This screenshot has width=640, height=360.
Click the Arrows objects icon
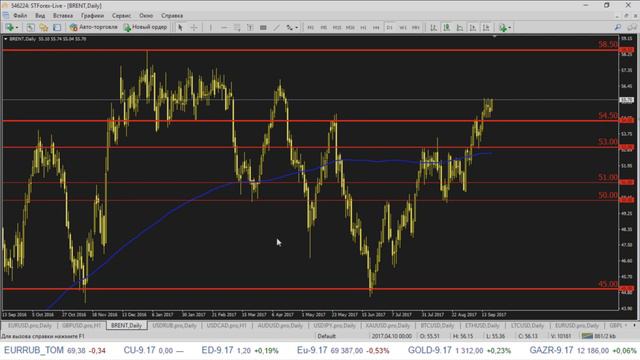pos(289,27)
